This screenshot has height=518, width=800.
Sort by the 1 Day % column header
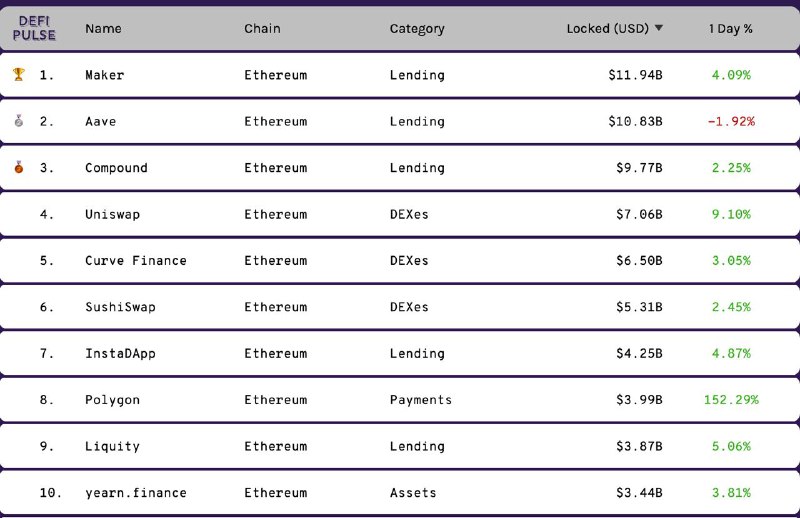[x=731, y=29]
